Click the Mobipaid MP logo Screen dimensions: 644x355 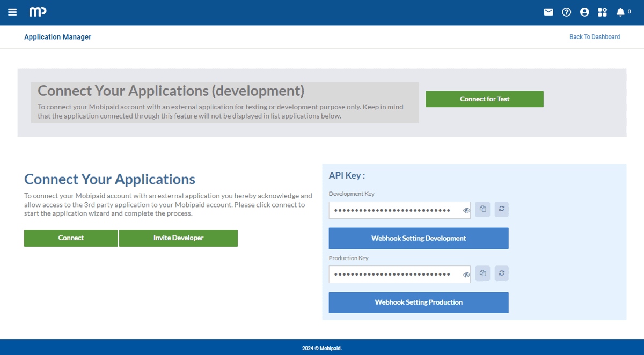coord(38,12)
